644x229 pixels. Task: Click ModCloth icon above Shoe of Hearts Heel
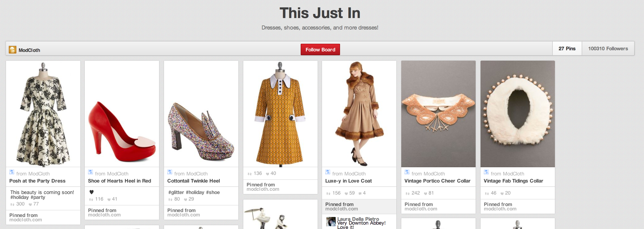[x=90, y=172]
